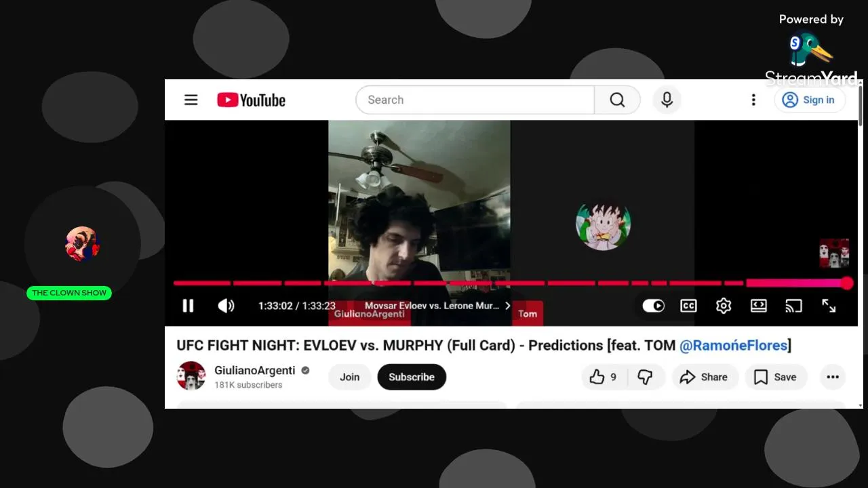Click THE CLOWN SHOW green label

click(x=69, y=293)
